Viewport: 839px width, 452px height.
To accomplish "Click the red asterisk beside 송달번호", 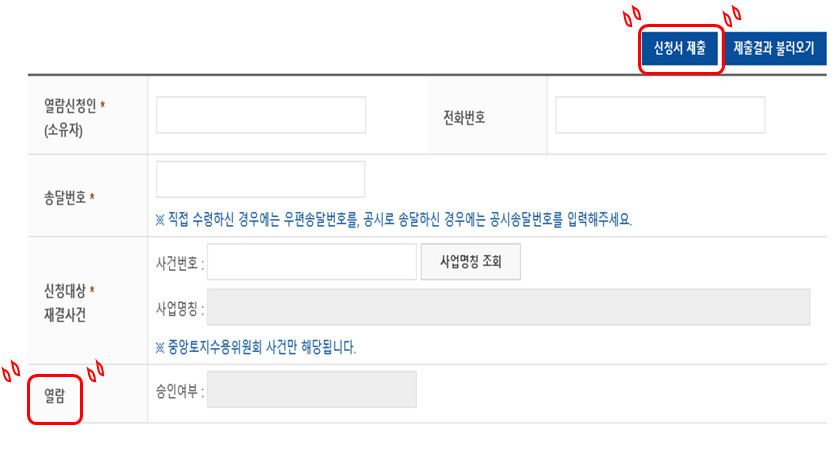I will (x=92, y=196).
